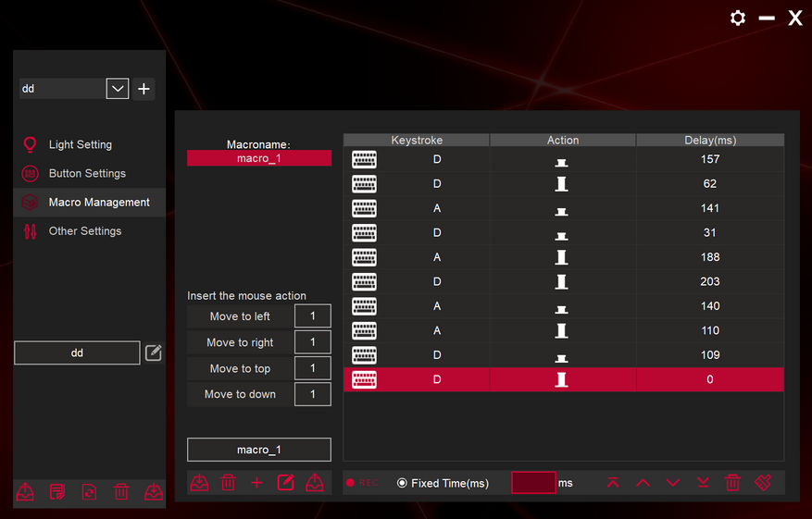Click the fixed time ms input box
Image resolution: width=812 pixels, height=519 pixels.
pos(533,483)
